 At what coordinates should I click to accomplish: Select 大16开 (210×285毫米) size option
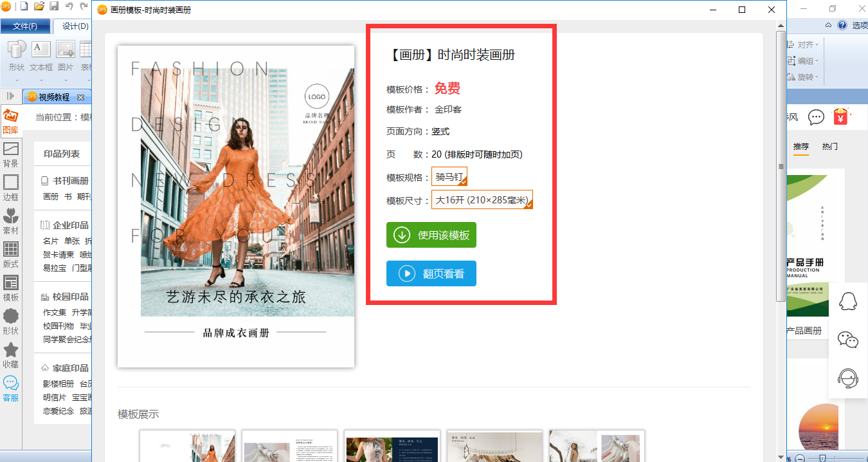482,200
